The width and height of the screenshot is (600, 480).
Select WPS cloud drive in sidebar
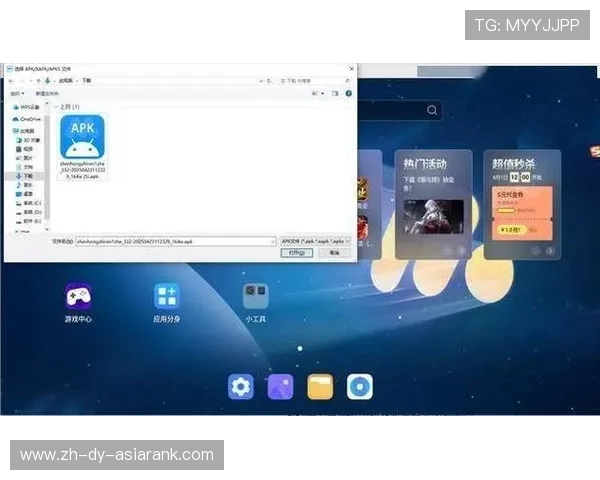(x=27, y=107)
